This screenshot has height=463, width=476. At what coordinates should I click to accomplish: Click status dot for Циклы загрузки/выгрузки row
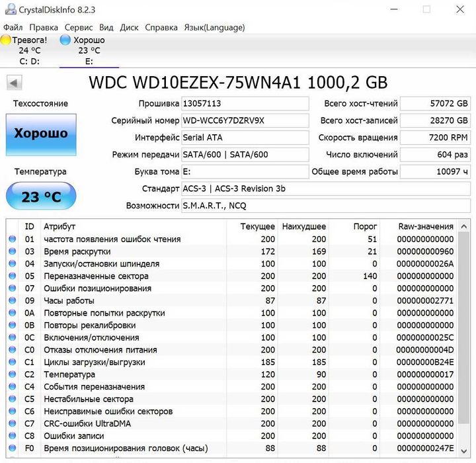13,362
